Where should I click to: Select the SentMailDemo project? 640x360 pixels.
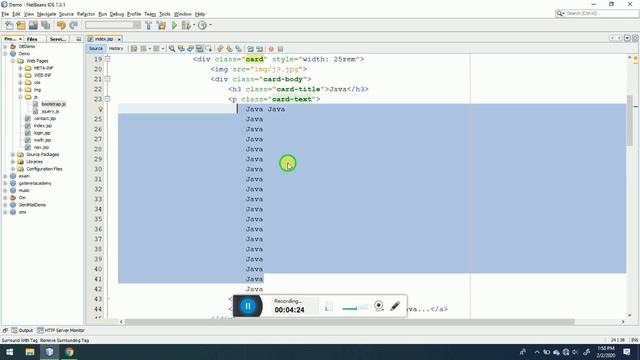(32, 205)
